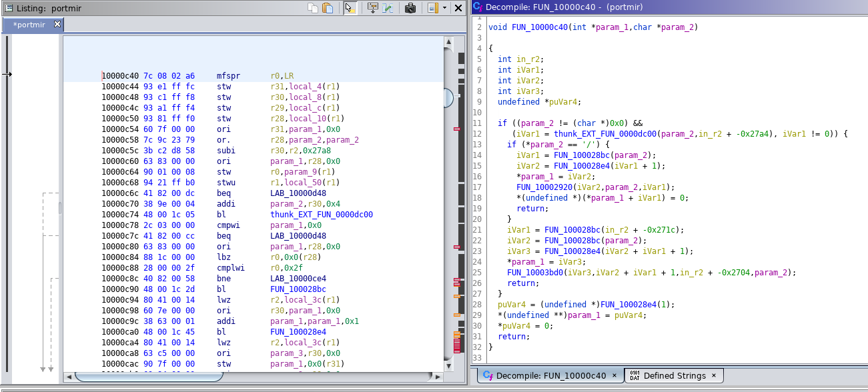Select Decompile: FUN_10000c40 bottom tab

[x=550, y=375]
